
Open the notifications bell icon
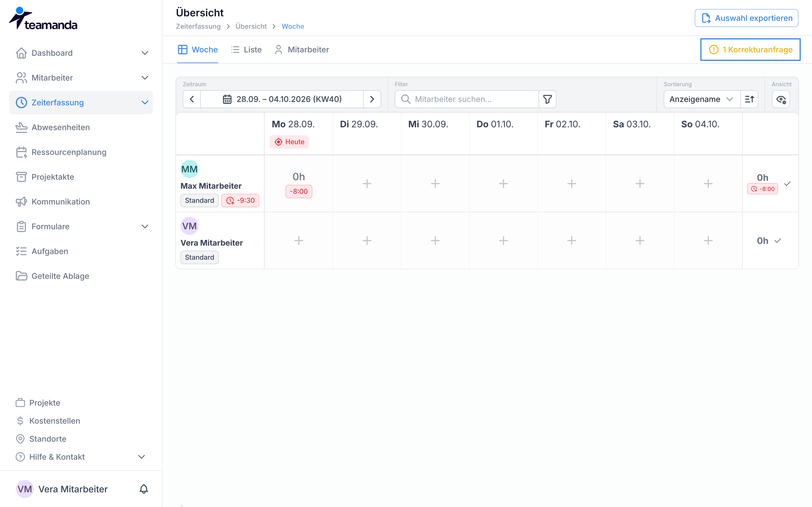pyautogui.click(x=144, y=489)
